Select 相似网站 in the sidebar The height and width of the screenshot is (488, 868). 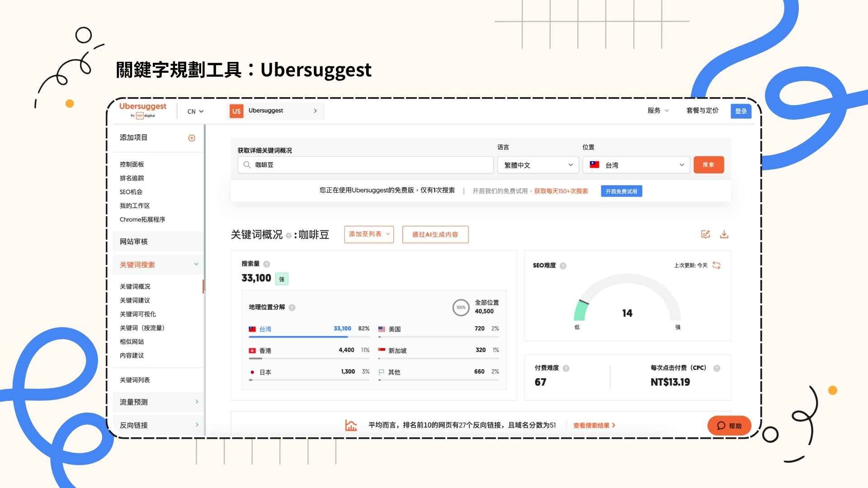click(132, 342)
